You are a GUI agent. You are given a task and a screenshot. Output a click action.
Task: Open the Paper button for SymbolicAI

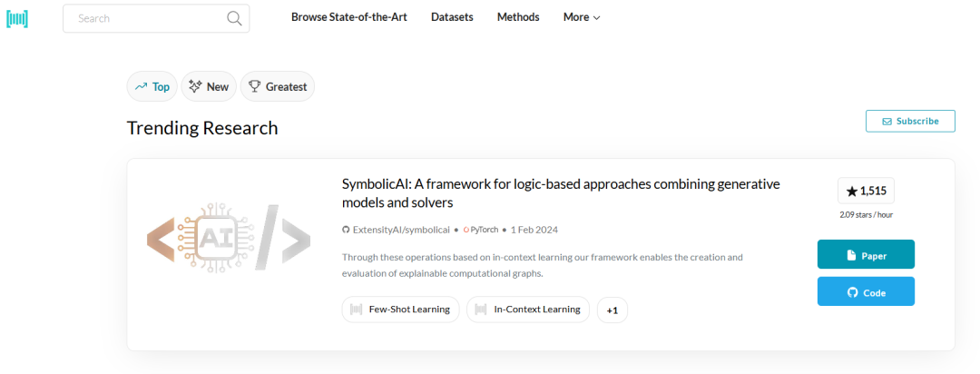point(866,255)
